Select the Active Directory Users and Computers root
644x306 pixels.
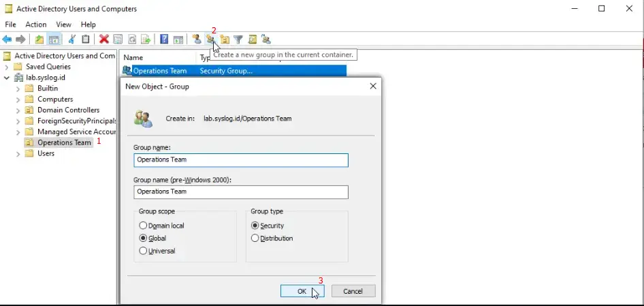65,56
